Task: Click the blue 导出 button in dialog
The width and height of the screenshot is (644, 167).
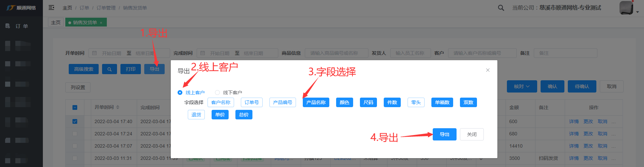Action: [444, 134]
